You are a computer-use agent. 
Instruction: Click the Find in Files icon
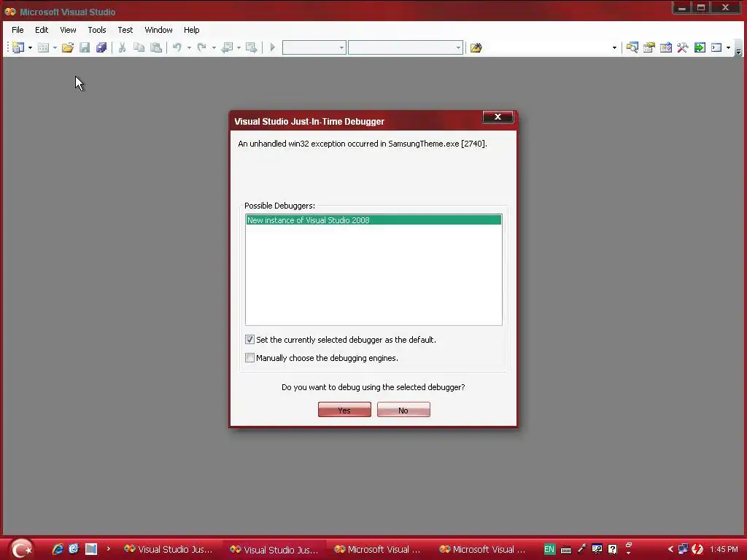[476, 47]
